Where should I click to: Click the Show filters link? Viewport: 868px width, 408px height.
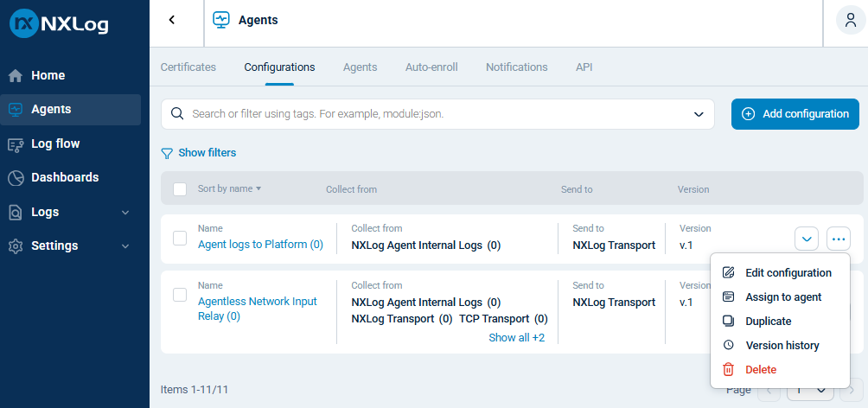pyautogui.click(x=207, y=153)
